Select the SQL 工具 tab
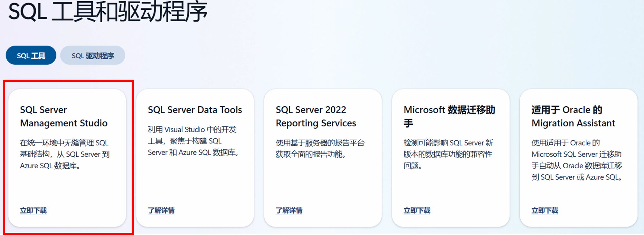Viewport: 644px width, 235px height. pos(31,55)
